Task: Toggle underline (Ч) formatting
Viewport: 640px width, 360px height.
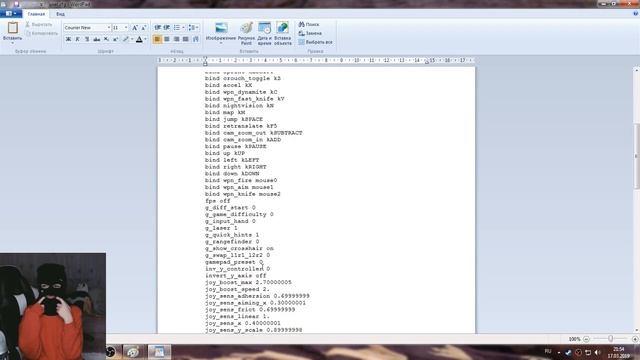Action: [x=87, y=39]
